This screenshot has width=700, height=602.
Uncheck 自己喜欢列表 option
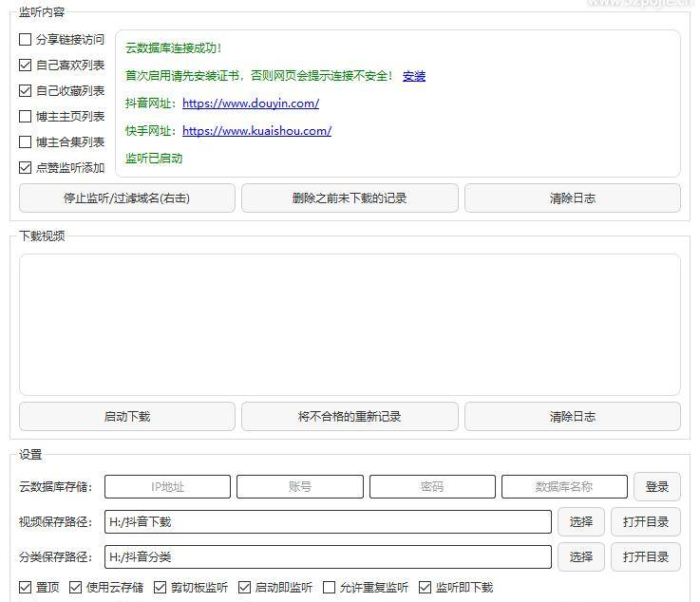26,66
